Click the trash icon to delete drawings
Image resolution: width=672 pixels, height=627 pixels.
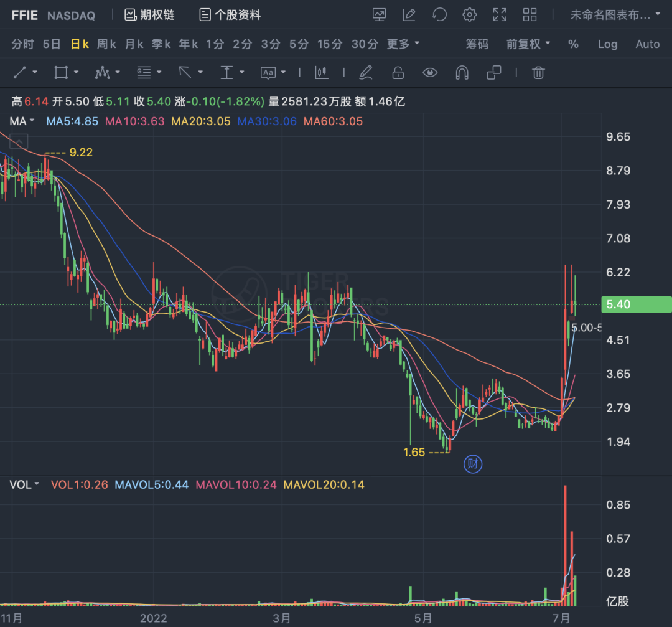538,72
